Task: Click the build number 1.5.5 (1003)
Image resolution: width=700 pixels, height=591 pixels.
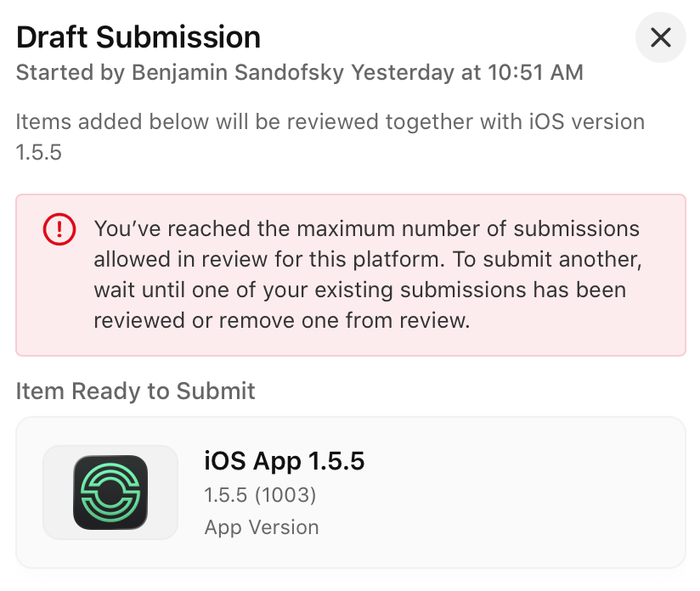Action: 260,495
